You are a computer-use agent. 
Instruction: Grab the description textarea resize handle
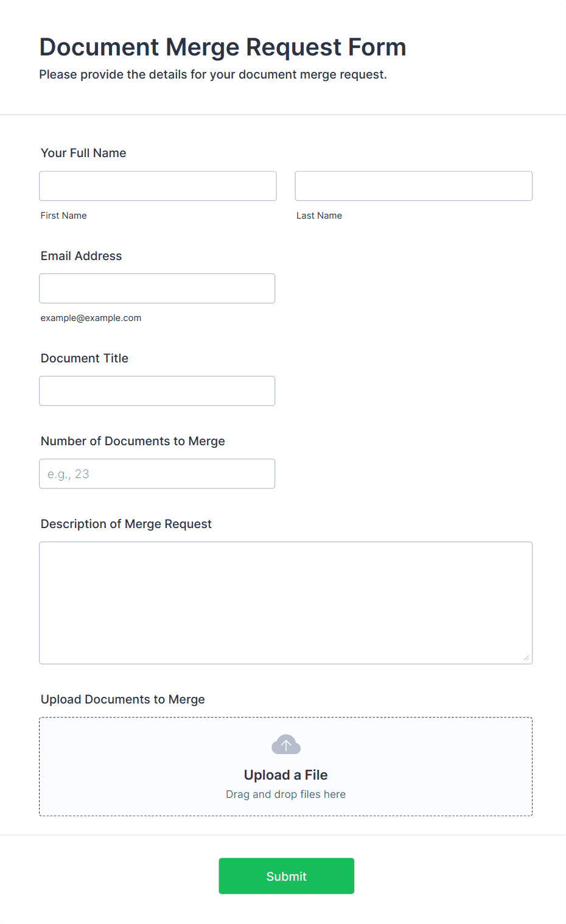click(526, 658)
